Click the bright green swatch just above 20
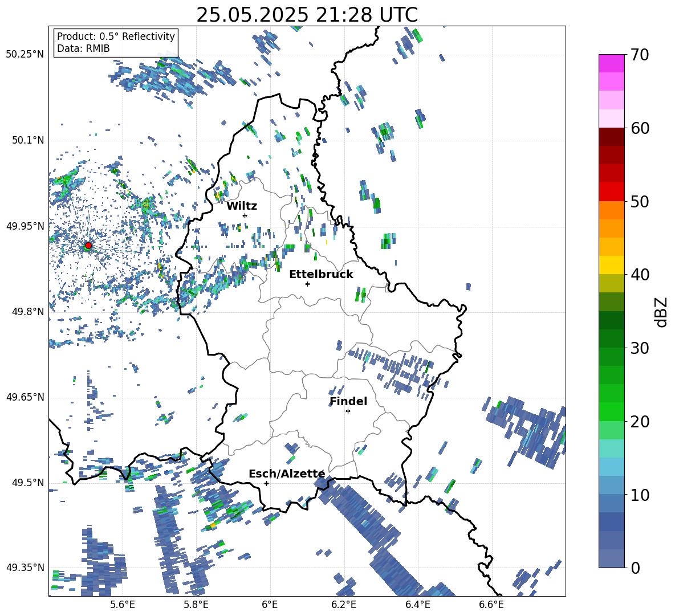Screen dimensions: 675x616 click(611, 411)
